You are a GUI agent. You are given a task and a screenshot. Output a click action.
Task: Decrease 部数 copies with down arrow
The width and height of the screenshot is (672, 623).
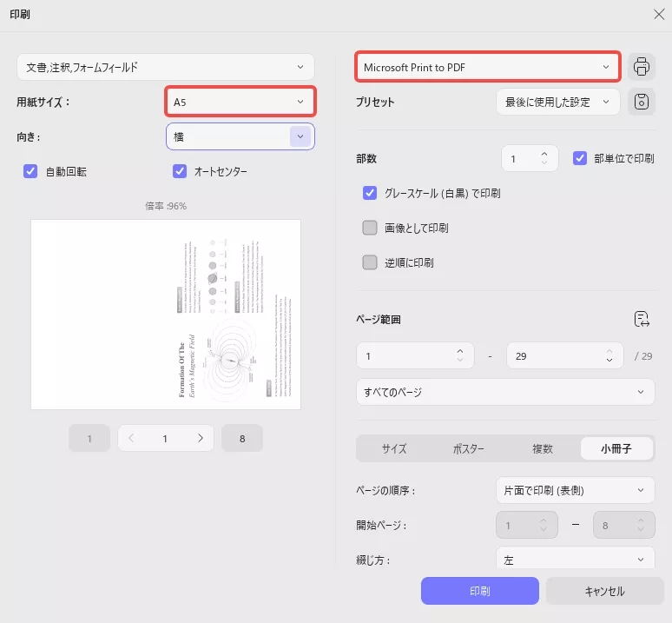pos(544,162)
